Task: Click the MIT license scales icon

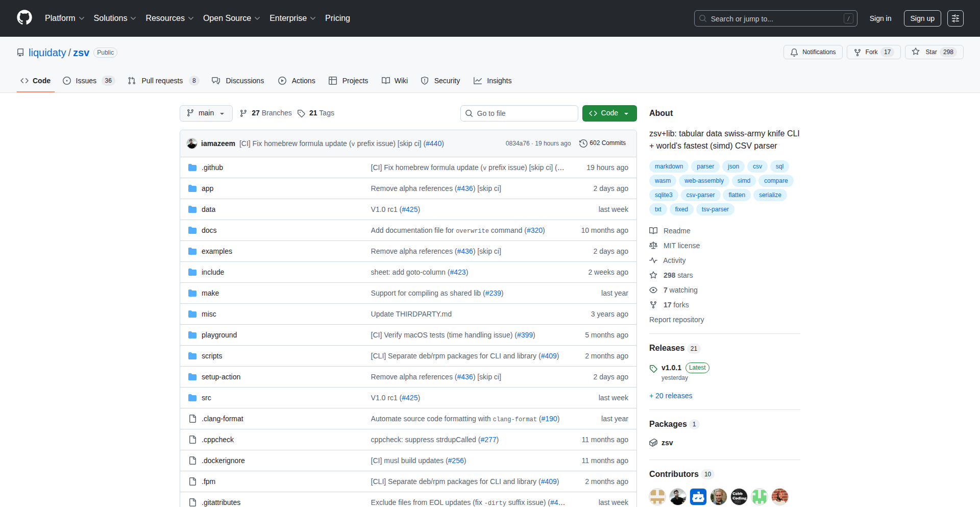Action: click(x=653, y=246)
